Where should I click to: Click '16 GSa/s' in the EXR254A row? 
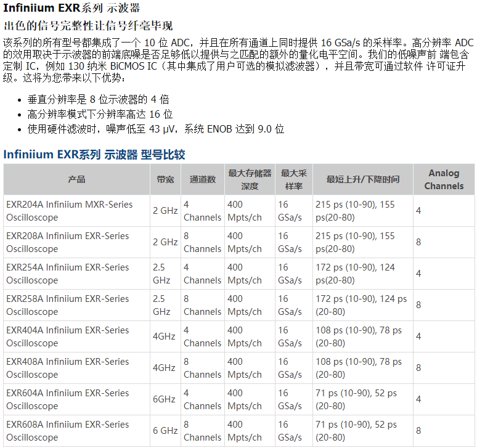point(290,274)
